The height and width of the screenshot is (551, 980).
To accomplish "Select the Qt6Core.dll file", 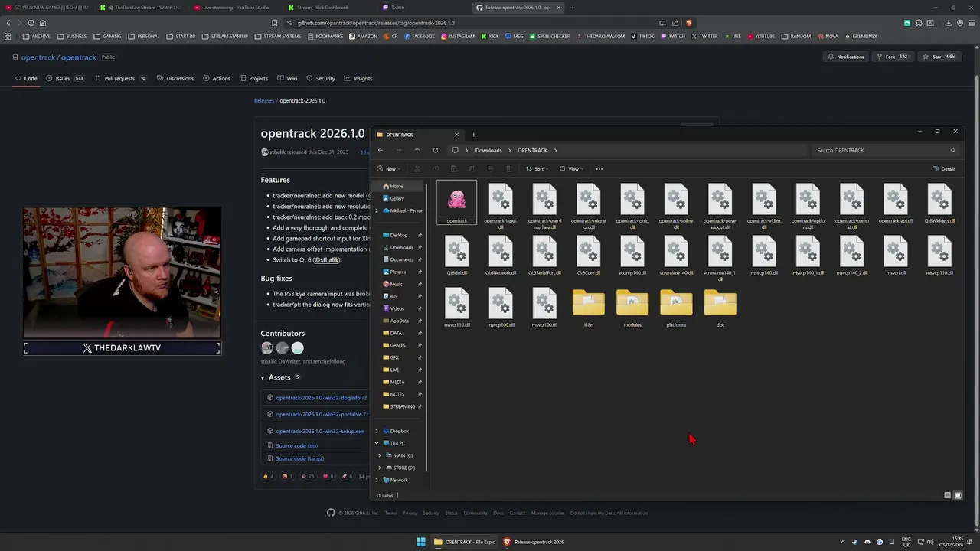I will tap(589, 256).
